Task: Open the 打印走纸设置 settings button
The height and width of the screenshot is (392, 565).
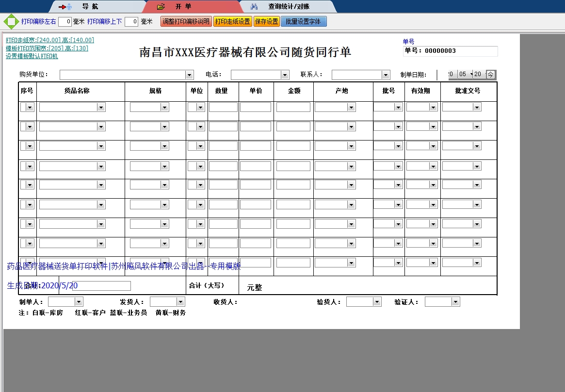Action: pos(232,22)
